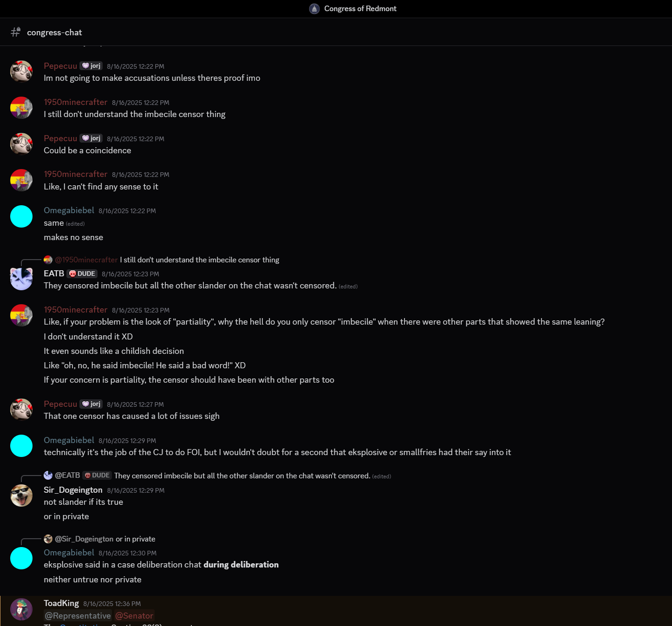Open Pepecuu's avatar on accusations message
Image resolution: width=672 pixels, height=626 pixels.
point(21,72)
